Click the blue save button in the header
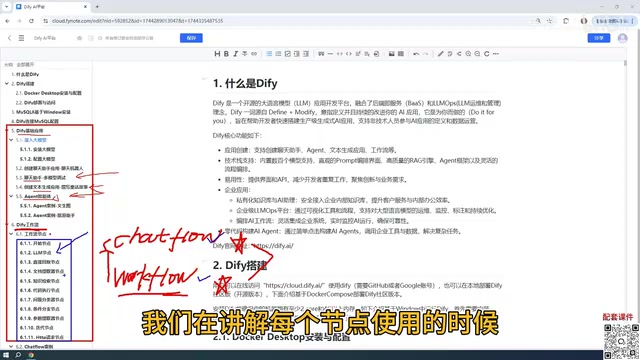640x360 pixels. point(191,38)
